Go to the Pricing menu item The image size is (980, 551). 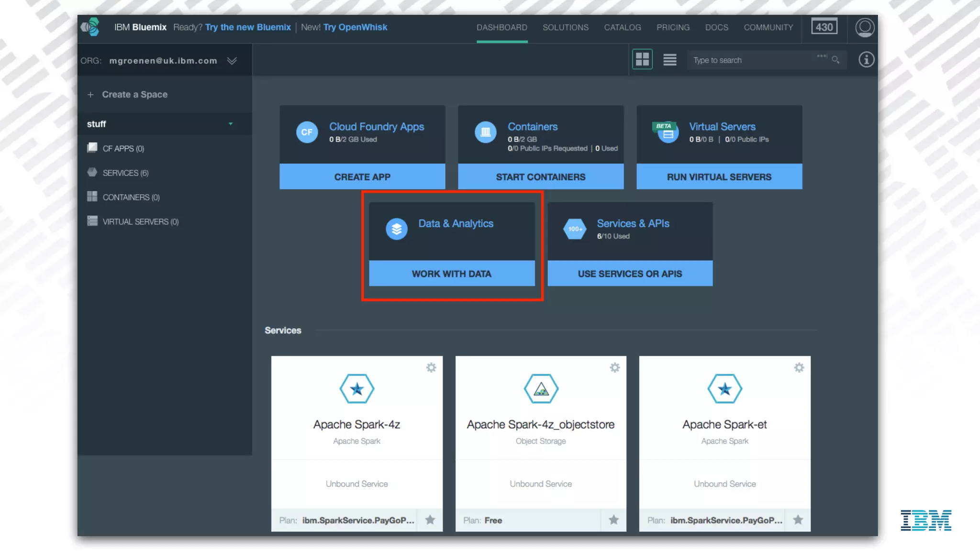673,27
